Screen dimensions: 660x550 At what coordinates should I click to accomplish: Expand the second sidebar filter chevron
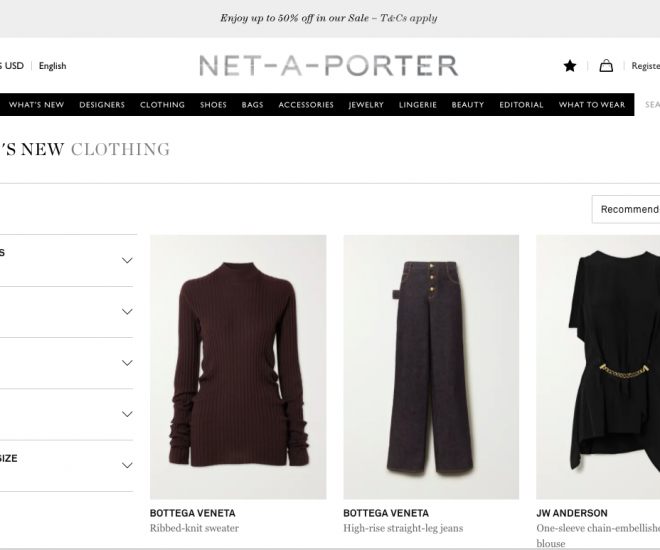(x=127, y=312)
